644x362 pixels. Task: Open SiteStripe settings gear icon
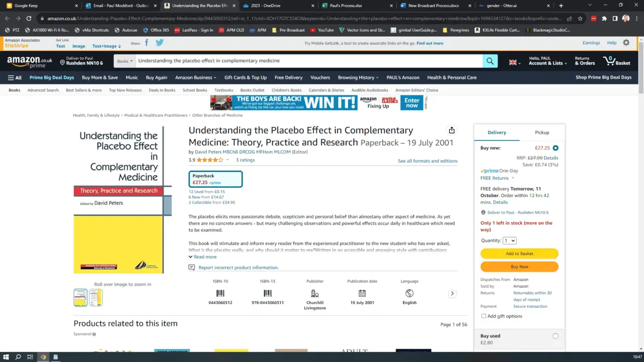626,43
